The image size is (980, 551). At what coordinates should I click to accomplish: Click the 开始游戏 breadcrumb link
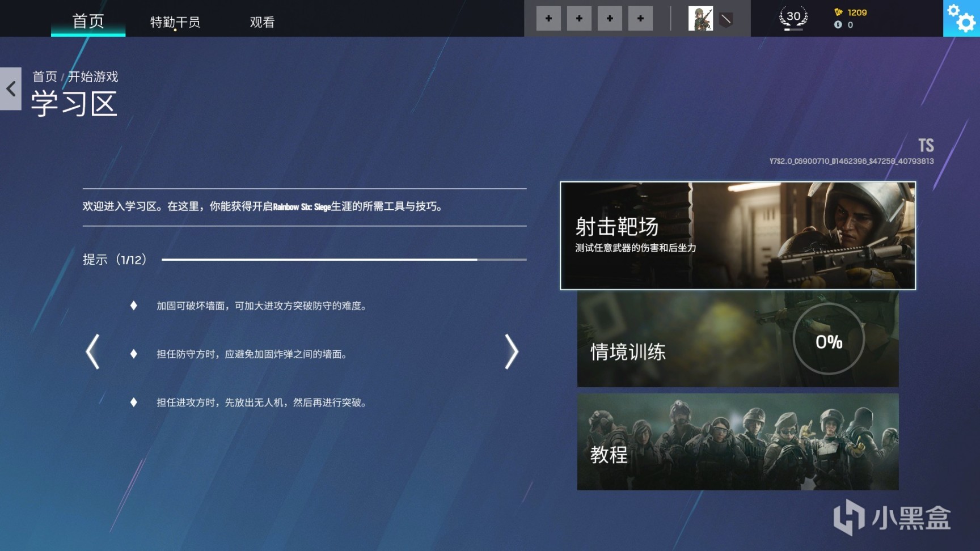(93, 77)
